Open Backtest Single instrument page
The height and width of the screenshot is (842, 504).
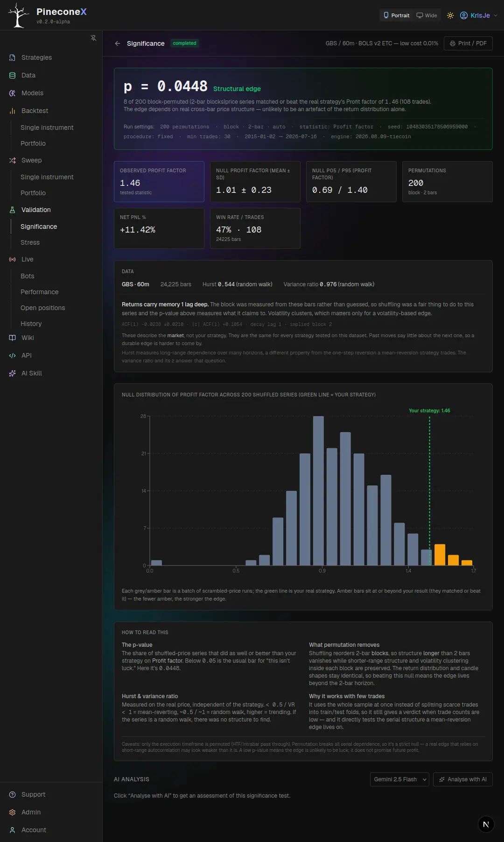(47, 127)
